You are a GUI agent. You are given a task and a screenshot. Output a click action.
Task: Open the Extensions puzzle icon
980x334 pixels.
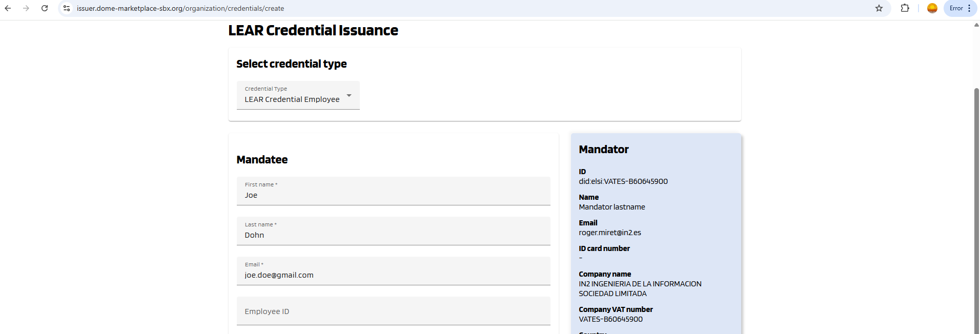pyautogui.click(x=905, y=8)
